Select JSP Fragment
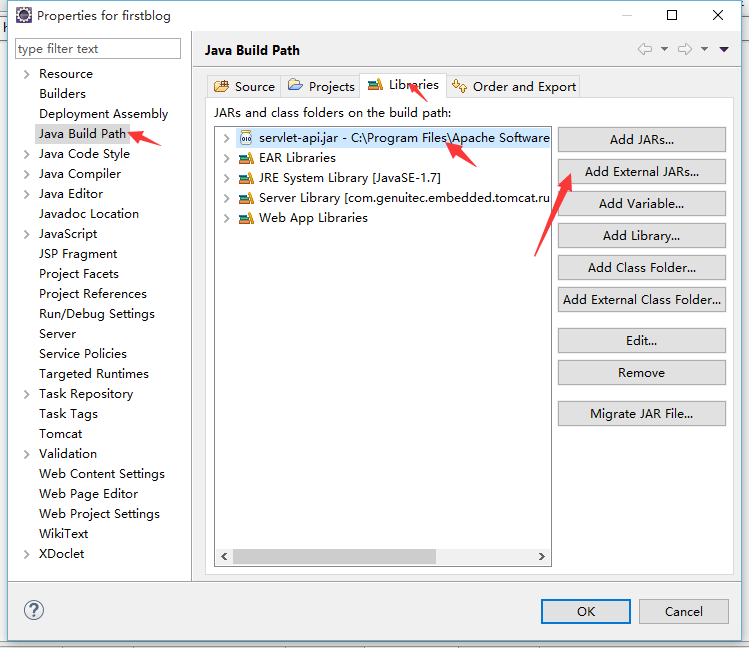Screen dimensions: 749x648 [78, 254]
